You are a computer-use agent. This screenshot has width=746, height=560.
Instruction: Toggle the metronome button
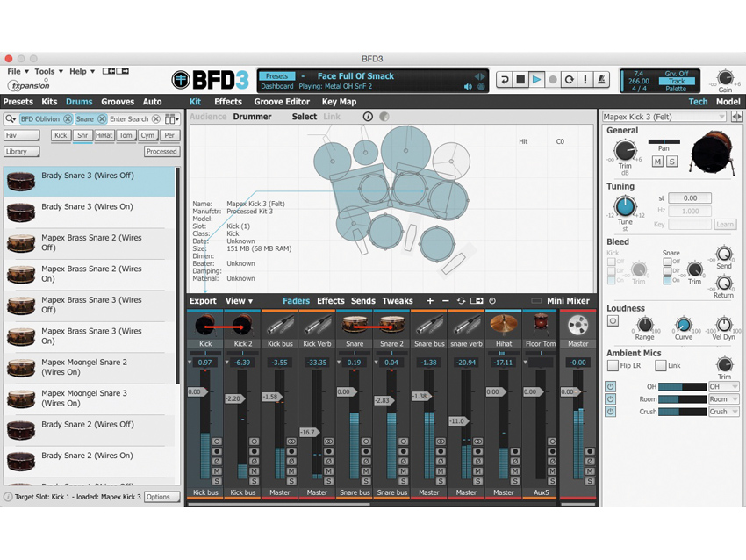[x=601, y=80]
